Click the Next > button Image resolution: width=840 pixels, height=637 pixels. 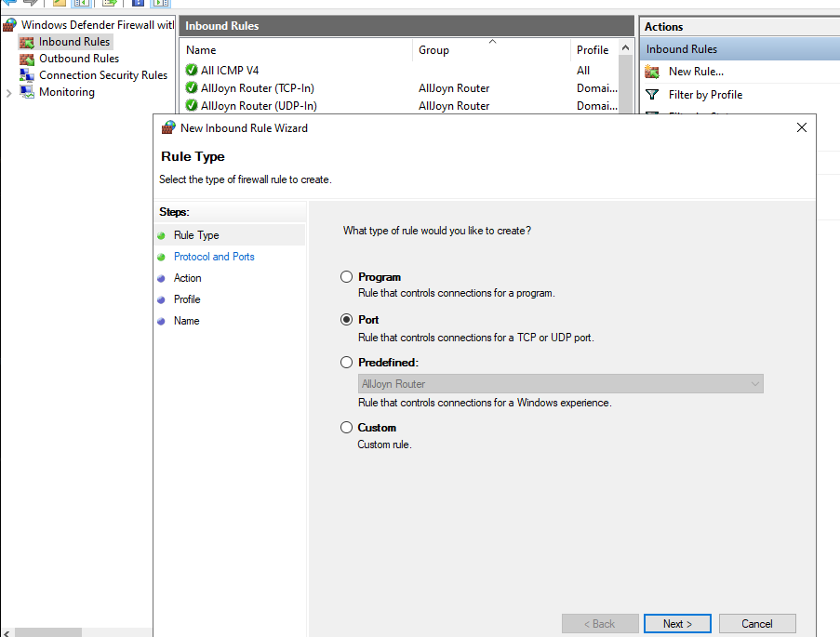678,624
